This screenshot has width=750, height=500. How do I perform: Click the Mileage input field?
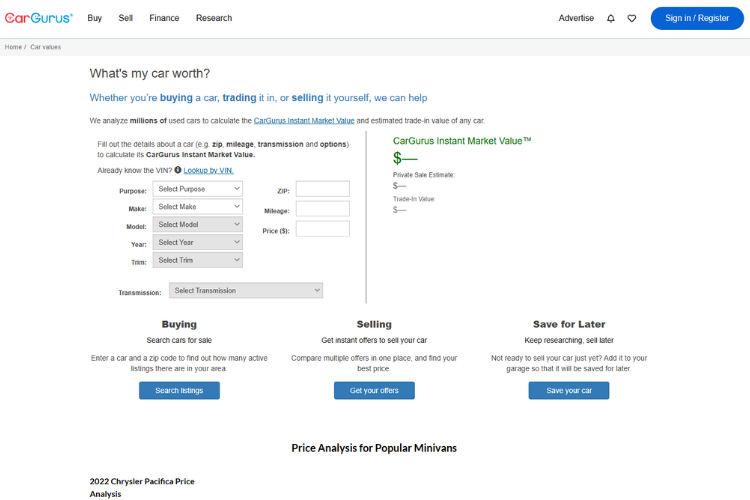click(322, 209)
